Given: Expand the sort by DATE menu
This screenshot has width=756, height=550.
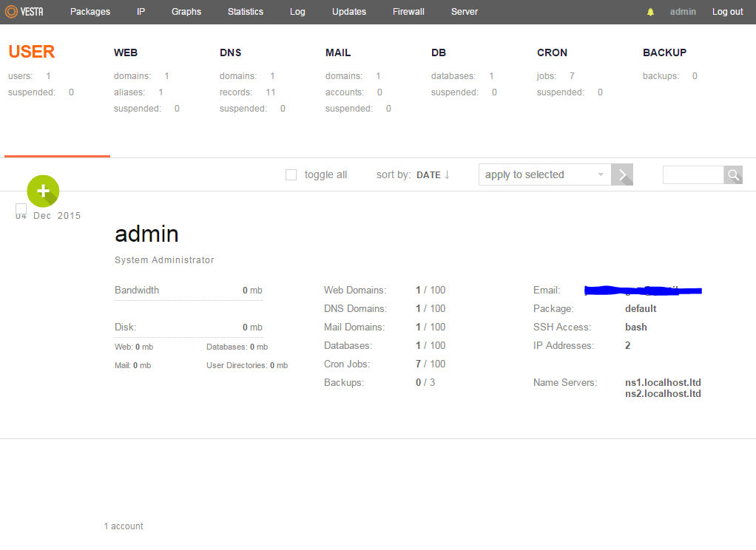Looking at the screenshot, I should tap(428, 175).
